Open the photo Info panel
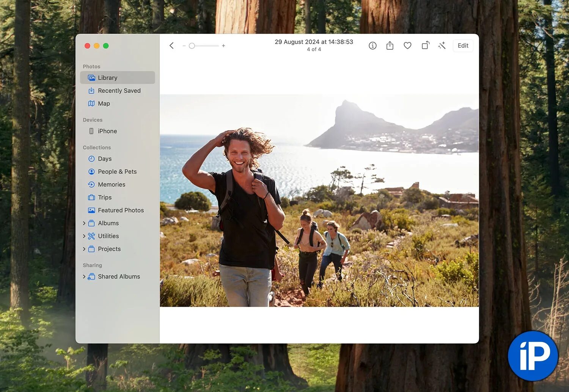569x392 pixels. click(373, 45)
